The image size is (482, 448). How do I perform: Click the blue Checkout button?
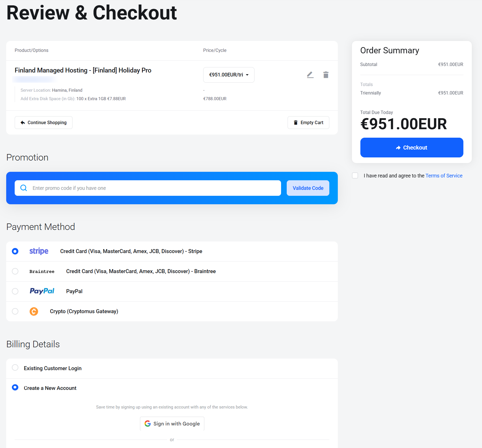[x=412, y=148]
